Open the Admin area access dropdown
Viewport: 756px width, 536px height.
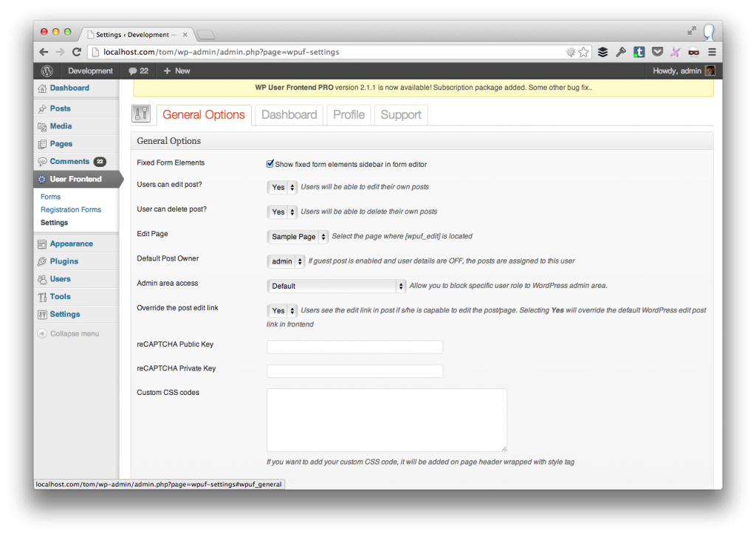click(x=336, y=286)
